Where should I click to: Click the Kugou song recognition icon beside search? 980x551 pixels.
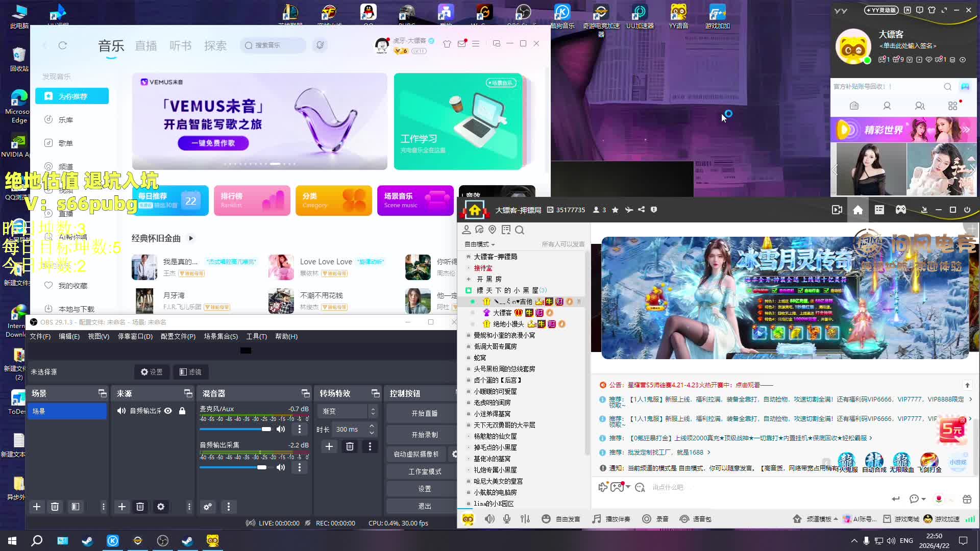[320, 45]
